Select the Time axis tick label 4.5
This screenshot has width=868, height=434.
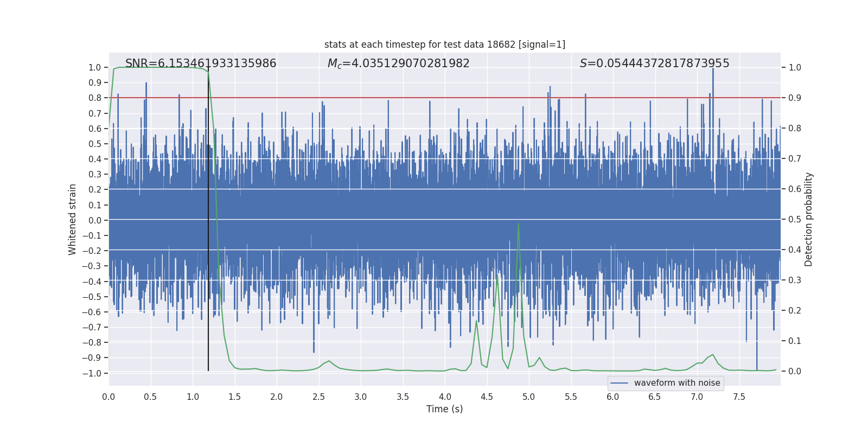pyautogui.click(x=487, y=397)
